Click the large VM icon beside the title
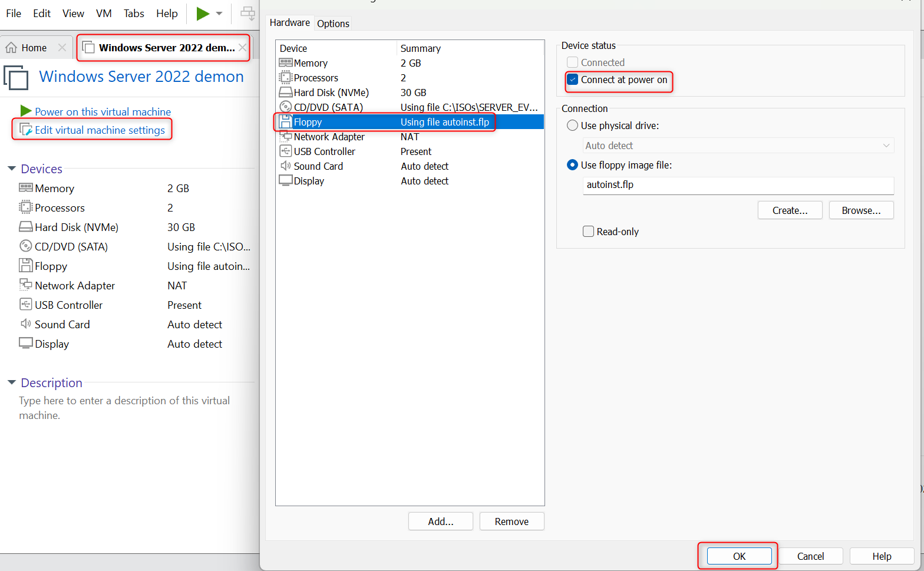 pyautogui.click(x=16, y=78)
